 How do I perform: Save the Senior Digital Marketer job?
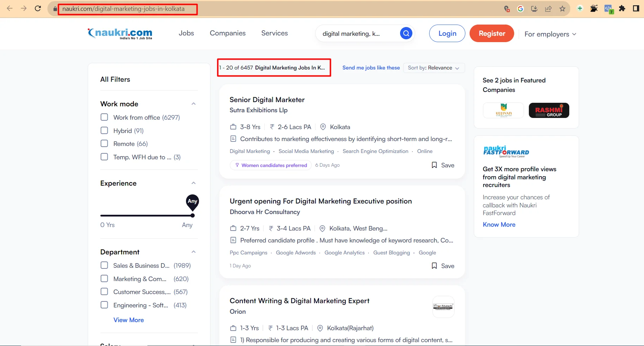point(443,165)
